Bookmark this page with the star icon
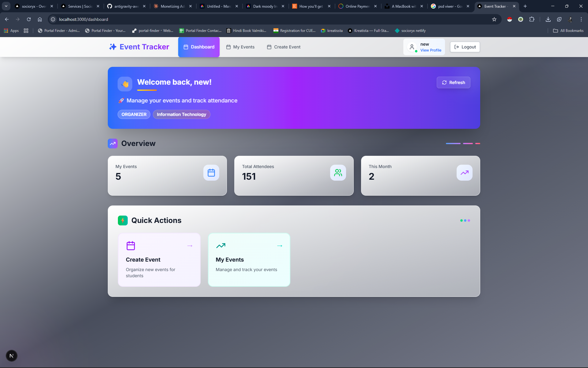 pos(494,19)
